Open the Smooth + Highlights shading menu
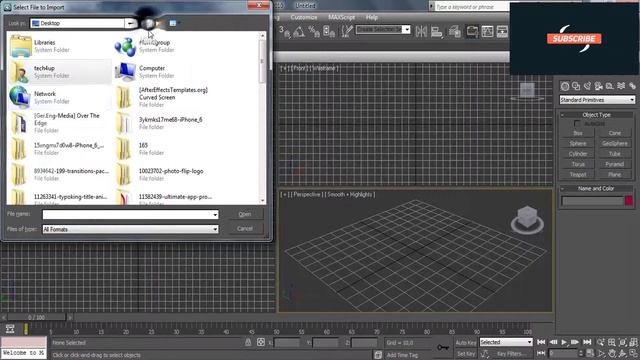This screenshot has height=360, width=640. (x=350, y=195)
